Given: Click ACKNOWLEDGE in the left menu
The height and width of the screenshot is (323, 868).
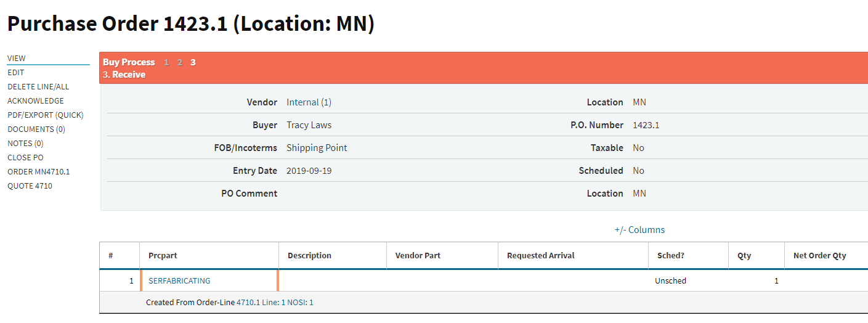Looking at the screenshot, I should pyautogui.click(x=36, y=101).
